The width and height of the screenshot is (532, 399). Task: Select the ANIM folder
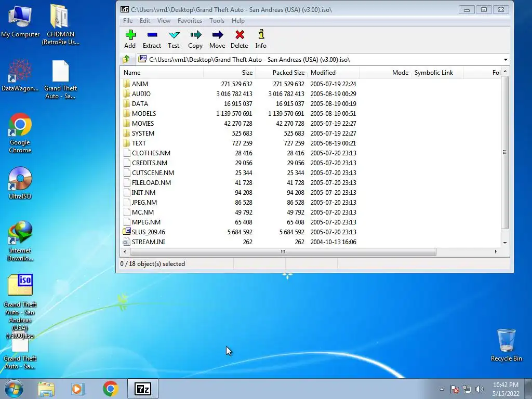point(140,84)
